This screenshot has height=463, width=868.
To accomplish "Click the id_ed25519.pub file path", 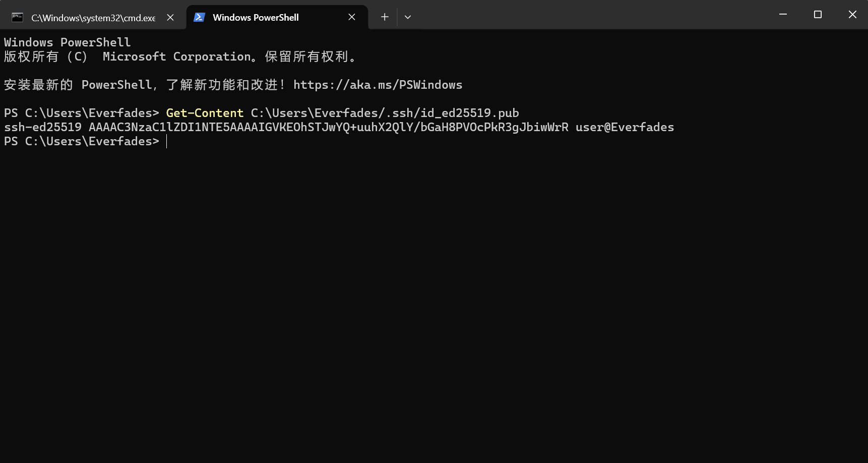I will [x=385, y=113].
